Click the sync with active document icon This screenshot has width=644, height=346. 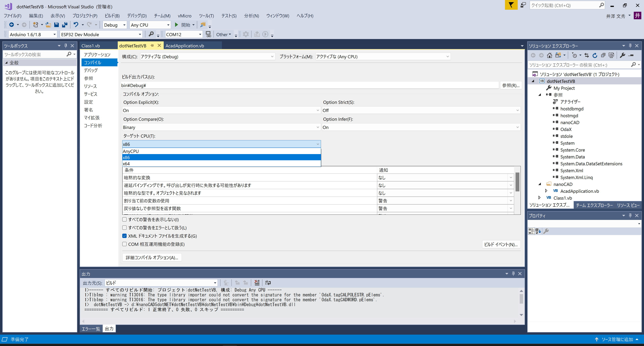tap(586, 55)
